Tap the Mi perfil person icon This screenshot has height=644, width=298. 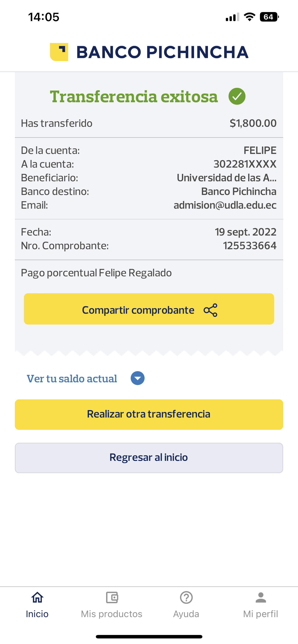coord(261,598)
